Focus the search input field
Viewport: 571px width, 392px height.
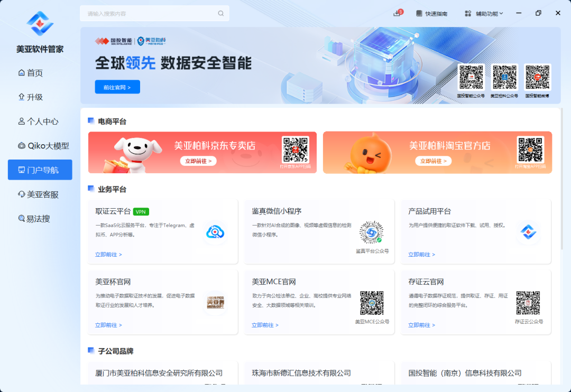tap(154, 13)
